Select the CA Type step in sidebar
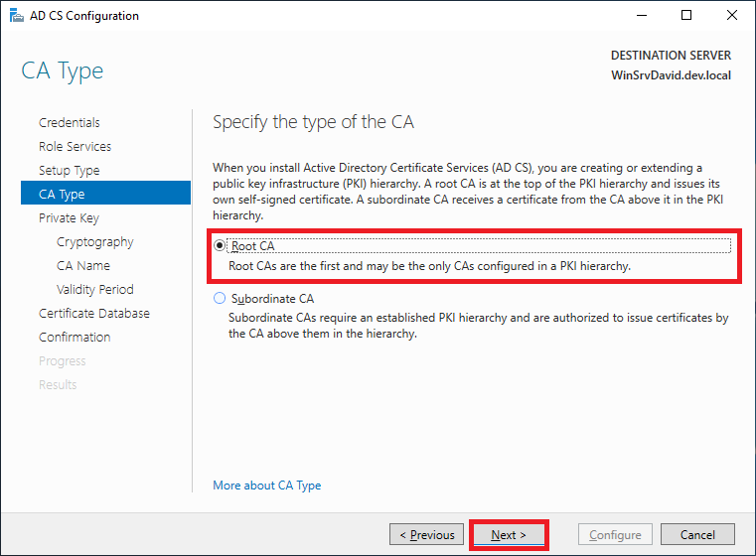 pyautogui.click(x=62, y=195)
